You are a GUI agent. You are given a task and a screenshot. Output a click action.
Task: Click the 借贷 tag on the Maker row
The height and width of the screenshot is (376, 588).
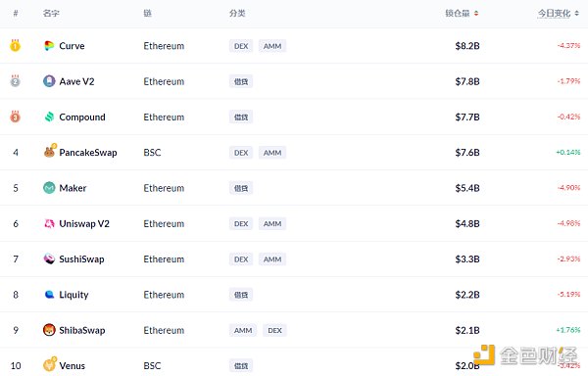point(241,188)
